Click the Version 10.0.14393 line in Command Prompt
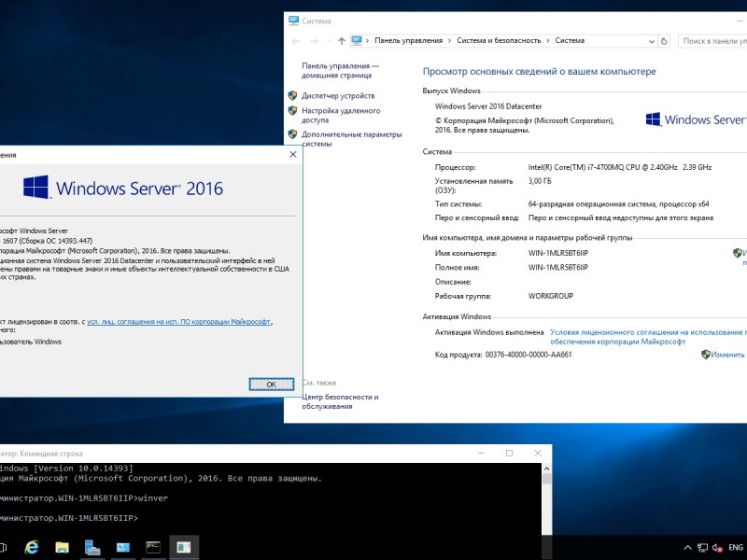 pos(66,469)
